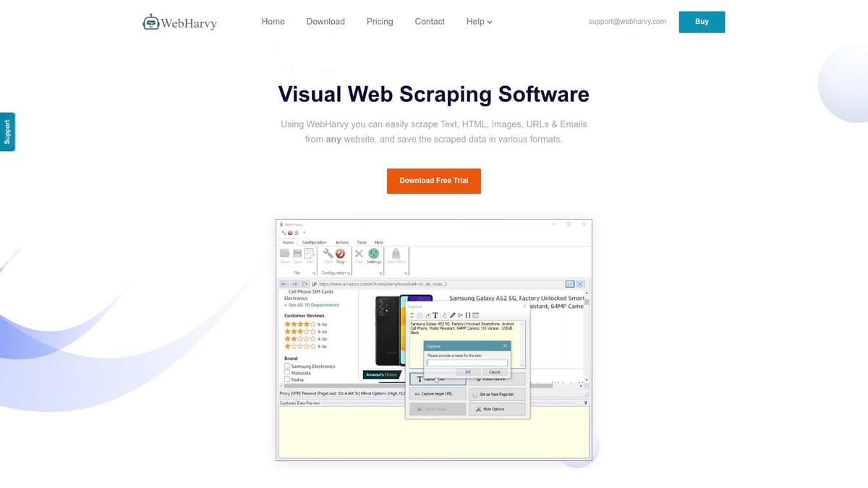868x488 pixels.
Task: Expand the Help dropdown in navigation
Action: pyautogui.click(x=479, y=22)
